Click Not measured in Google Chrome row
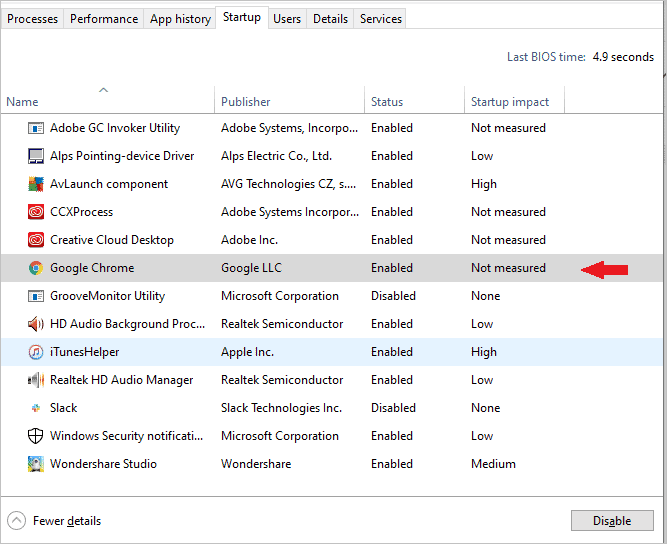 [x=508, y=268]
